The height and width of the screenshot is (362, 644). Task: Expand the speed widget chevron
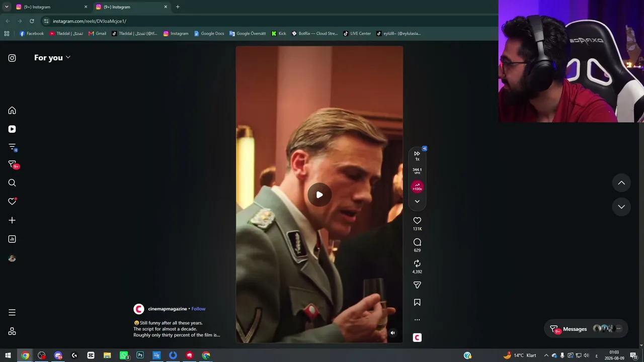pyautogui.click(x=417, y=202)
